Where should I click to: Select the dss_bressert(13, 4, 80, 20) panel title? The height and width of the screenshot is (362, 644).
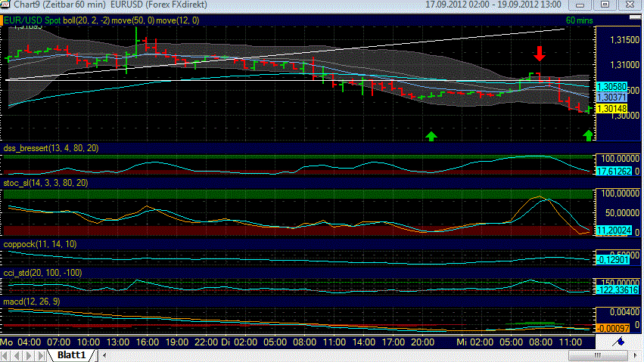click(x=51, y=148)
